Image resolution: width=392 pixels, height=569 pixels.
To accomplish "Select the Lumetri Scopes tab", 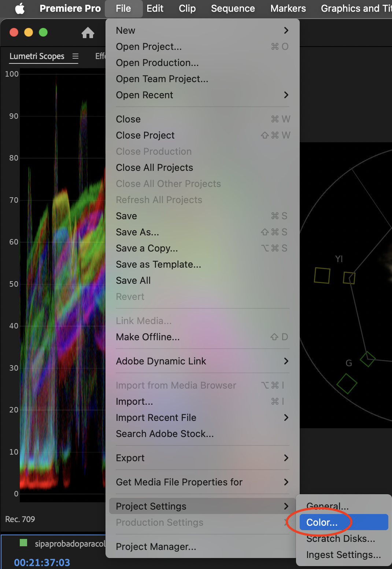I will 37,56.
